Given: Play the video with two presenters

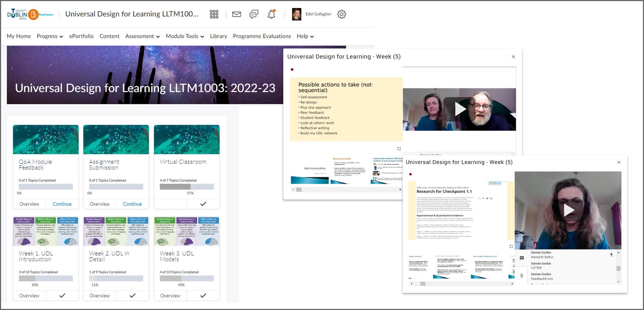Looking at the screenshot, I should 459,109.
